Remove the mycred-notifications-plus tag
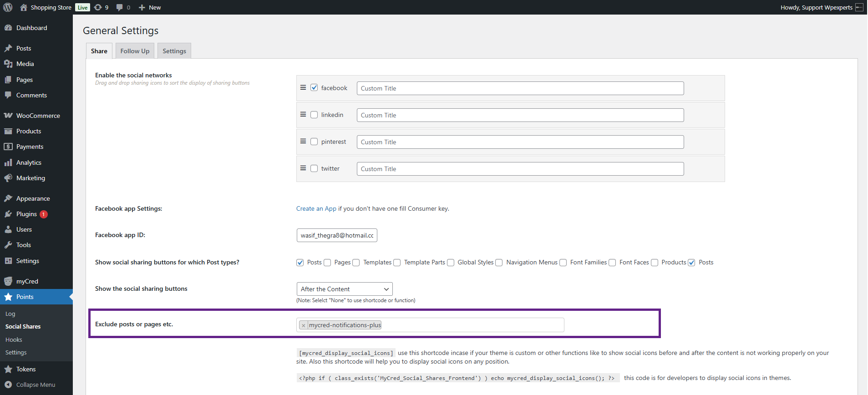The width and height of the screenshot is (868, 395). [304, 325]
